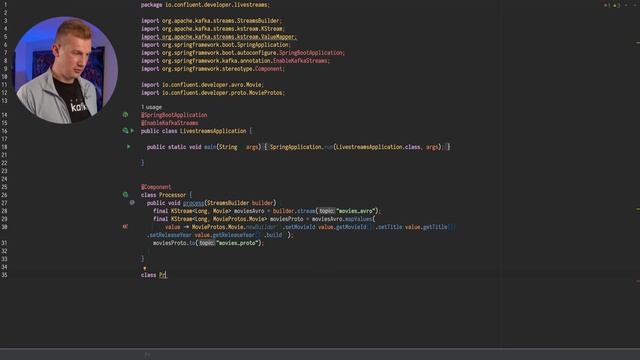640x360 pixels.
Task: Click mapValues call on moviesAvro line
Action: click(x=358, y=219)
